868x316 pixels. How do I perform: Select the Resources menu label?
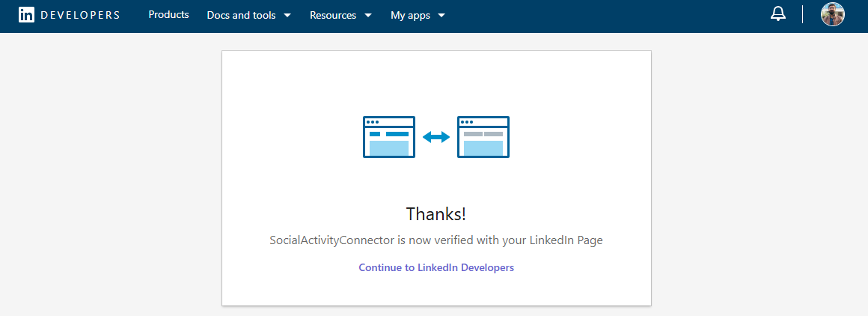point(333,15)
